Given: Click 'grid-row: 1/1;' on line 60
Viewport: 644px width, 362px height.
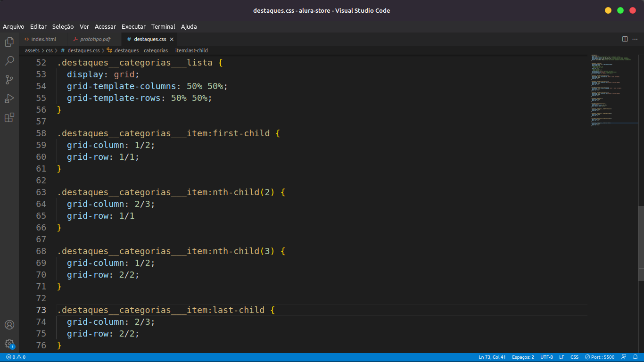Looking at the screenshot, I should [103, 157].
